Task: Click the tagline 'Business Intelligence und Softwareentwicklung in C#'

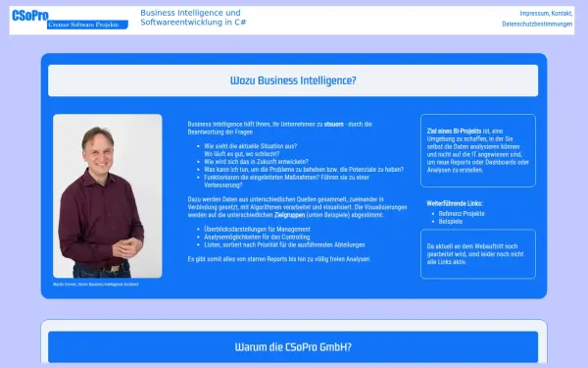Action: coord(193,18)
